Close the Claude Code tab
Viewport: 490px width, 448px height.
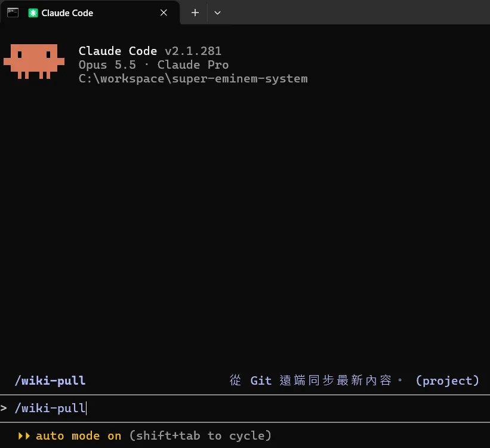coord(164,13)
